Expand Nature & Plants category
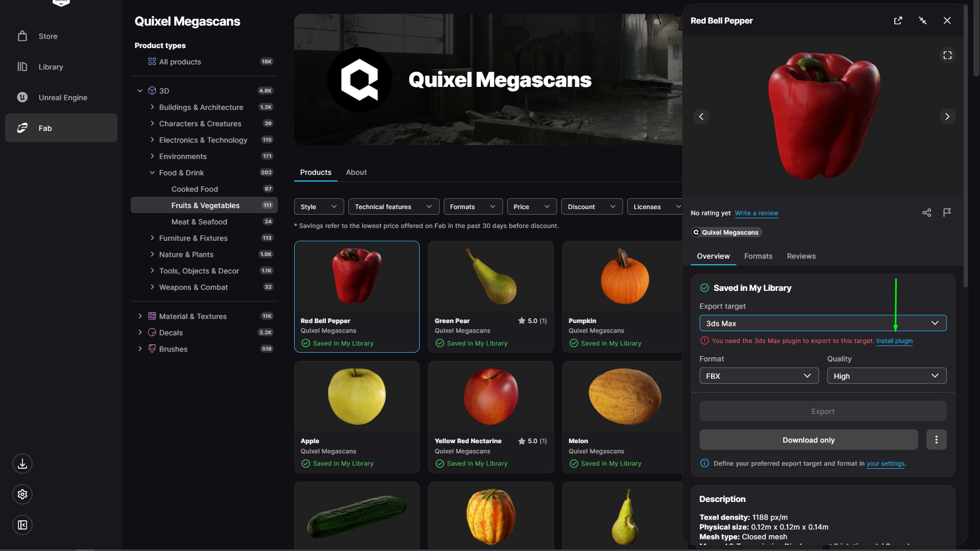980x551 pixels. [152, 255]
